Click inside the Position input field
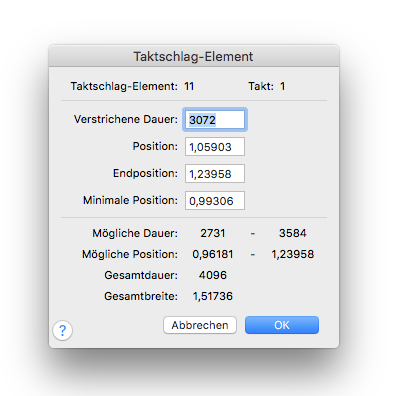 (215, 146)
